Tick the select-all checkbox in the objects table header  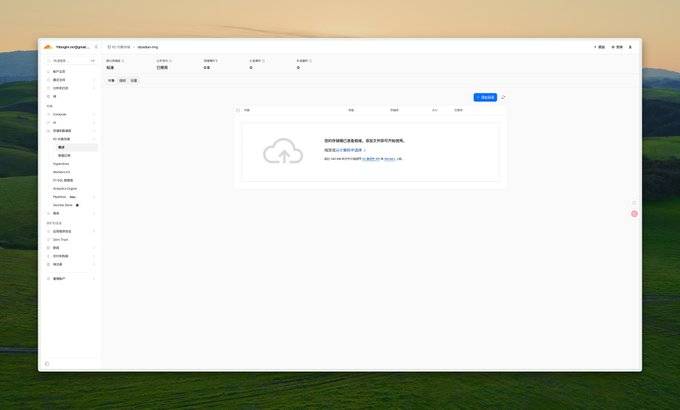point(237,110)
